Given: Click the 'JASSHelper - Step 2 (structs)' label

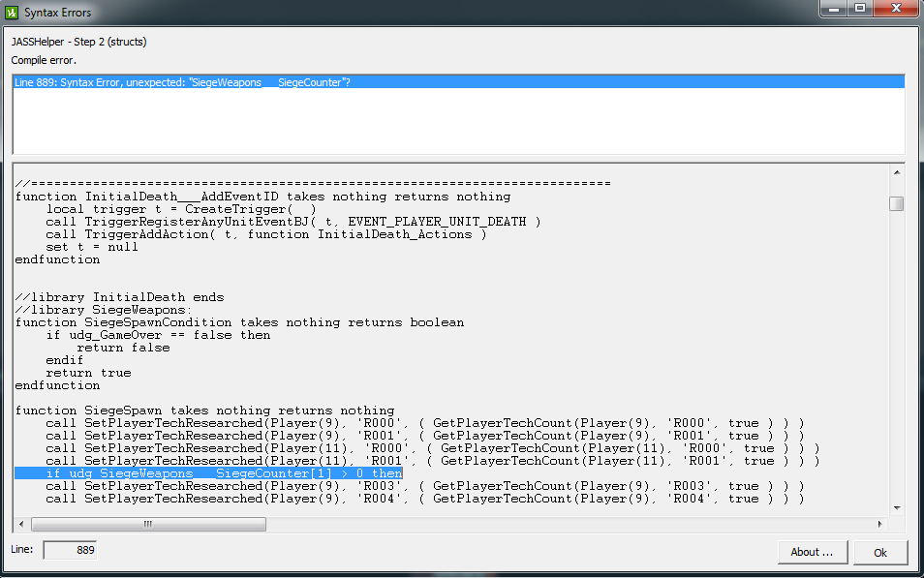Looking at the screenshot, I should tap(79, 42).
